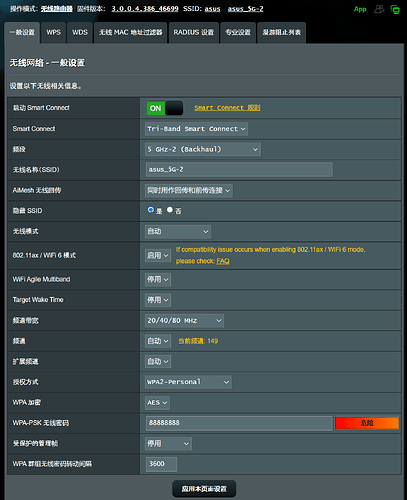The width and height of the screenshot is (407, 500).
Task: Toggle the Smart Connect ON switch
Action: pyautogui.click(x=165, y=108)
